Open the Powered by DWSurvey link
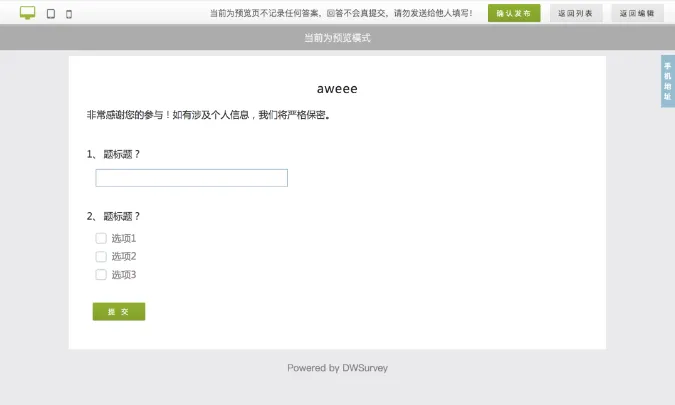This screenshot has height=405, width=675. pos(338,368)
